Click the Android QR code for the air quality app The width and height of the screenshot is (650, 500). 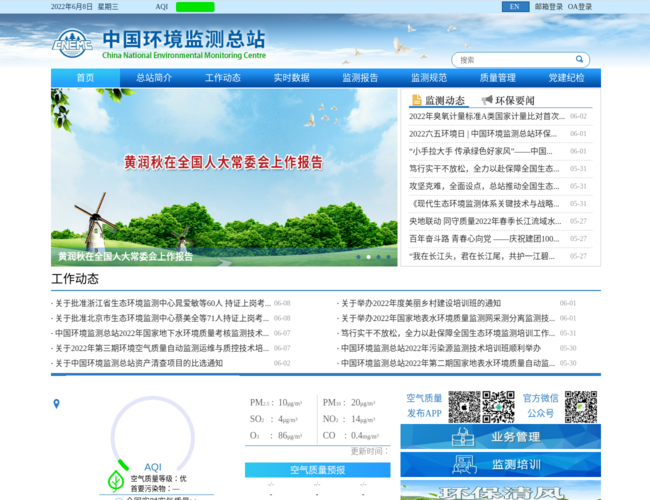[x=499, y=407]
